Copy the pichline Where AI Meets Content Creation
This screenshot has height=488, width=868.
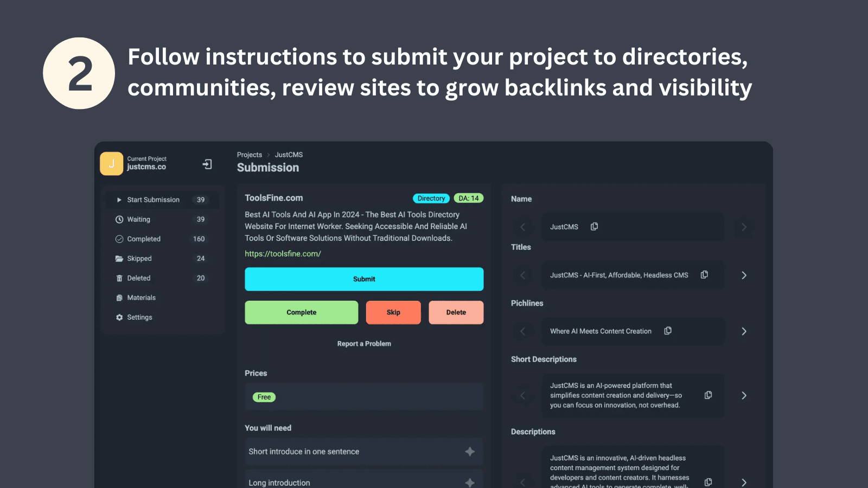tap(667, 331)
